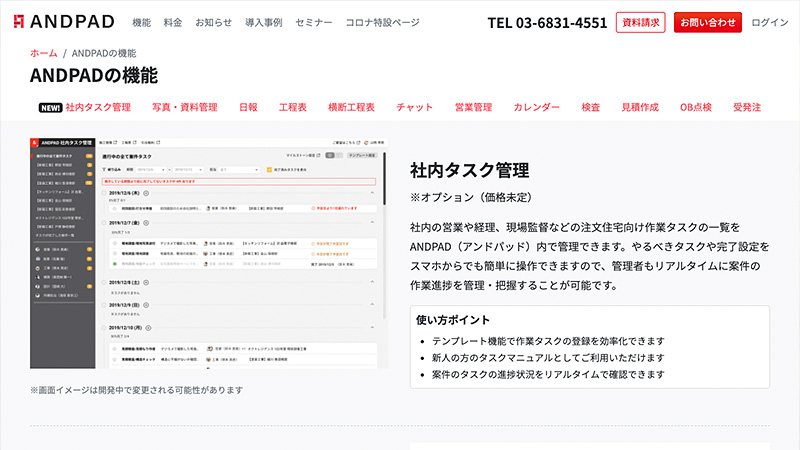This screenshot has width=800, height=450.
Task: Click the bullet about 新人の方のタスクマニュアル
Action: tap(548, 358)
